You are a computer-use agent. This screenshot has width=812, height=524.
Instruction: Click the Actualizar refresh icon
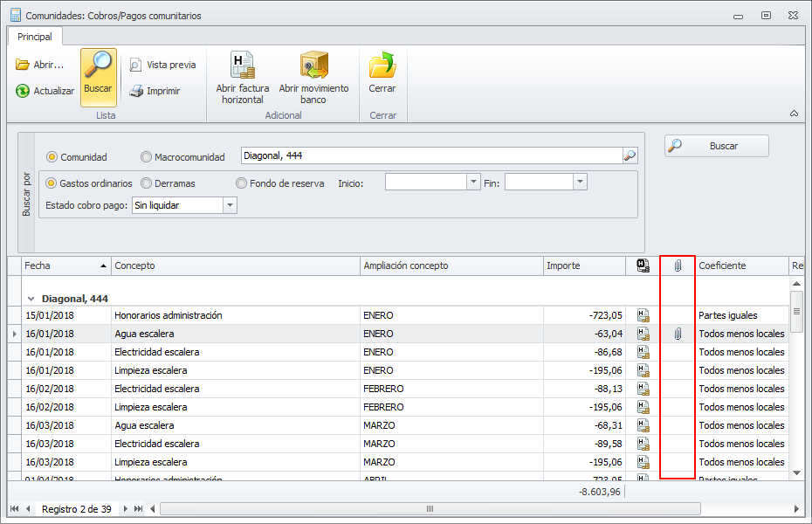[23, 91]
